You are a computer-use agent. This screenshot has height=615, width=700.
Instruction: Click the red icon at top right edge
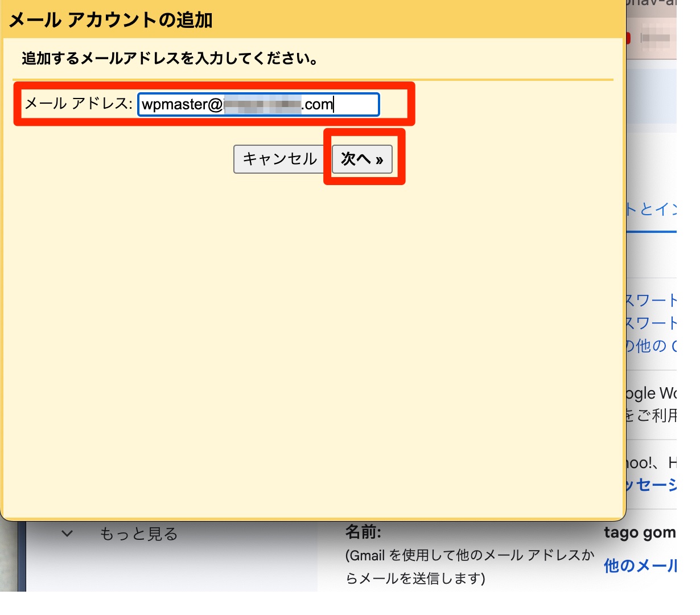pos(628,38)
